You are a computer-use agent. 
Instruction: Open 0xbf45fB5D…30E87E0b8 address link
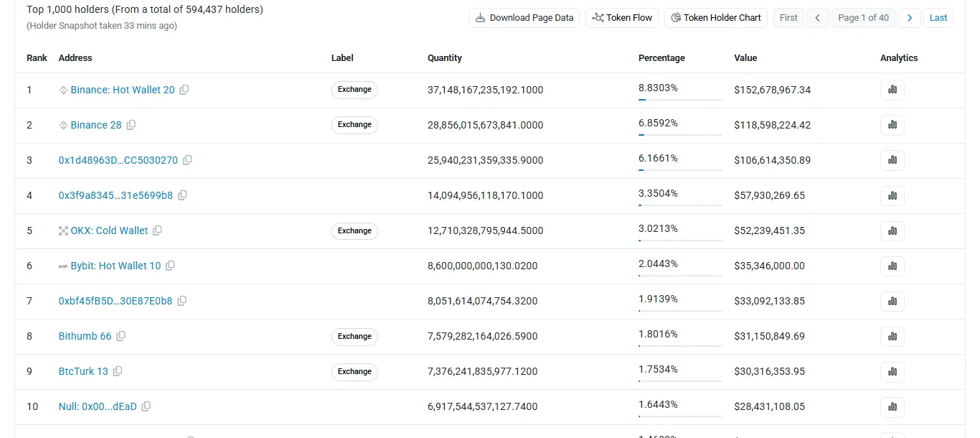[116, 301]
